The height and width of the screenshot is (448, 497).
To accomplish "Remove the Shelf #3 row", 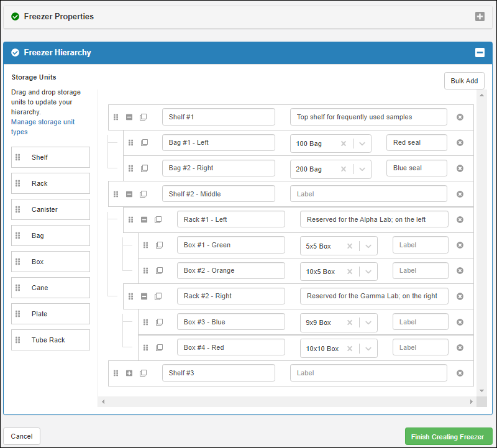I will pyautogui.click(x=460, y=373).
